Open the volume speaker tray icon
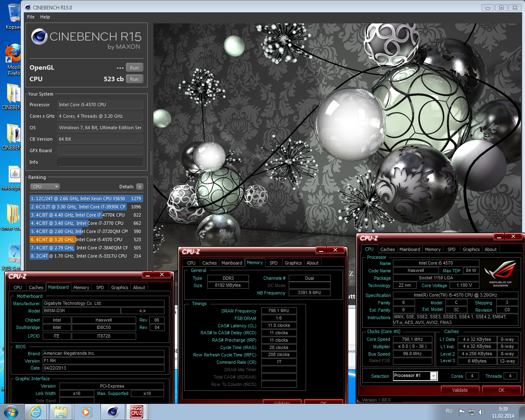Image resolution: width=525 pixels, height=420 pixels. [x=482, y=412]
